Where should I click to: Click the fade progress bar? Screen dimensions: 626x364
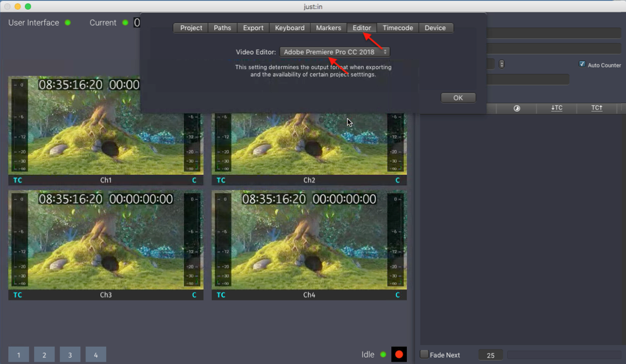tap(564, 355)
